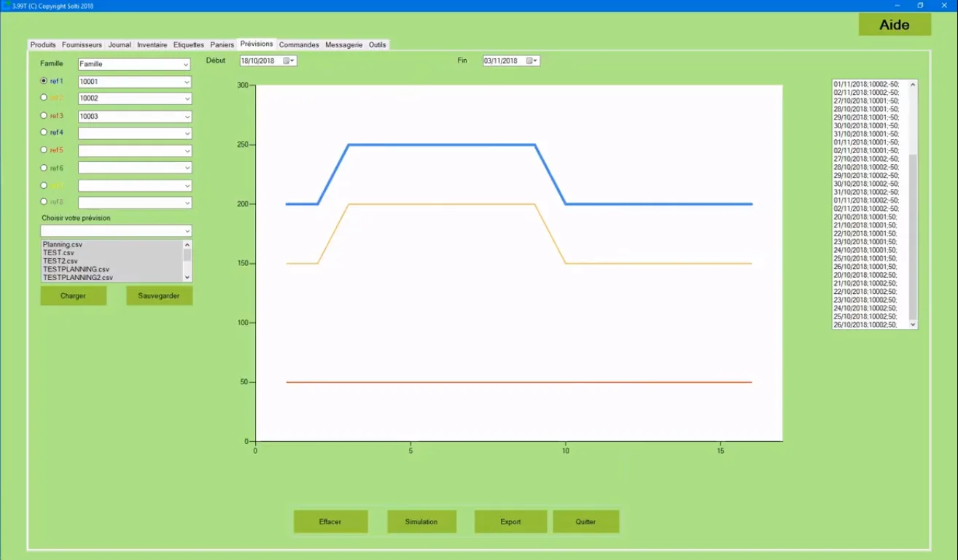958x560 pixels.
Task: Click scroll-down arrow of the csv file list
Action: tap(187, 277)
